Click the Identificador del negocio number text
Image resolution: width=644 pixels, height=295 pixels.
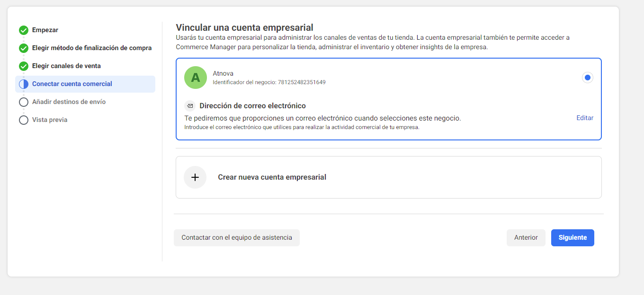(269, 82)
